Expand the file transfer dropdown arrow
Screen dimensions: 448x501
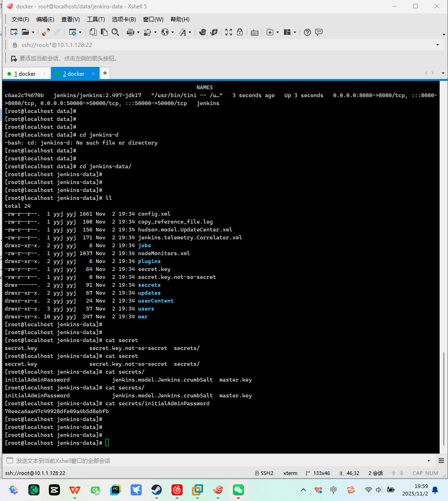[155, 32]
